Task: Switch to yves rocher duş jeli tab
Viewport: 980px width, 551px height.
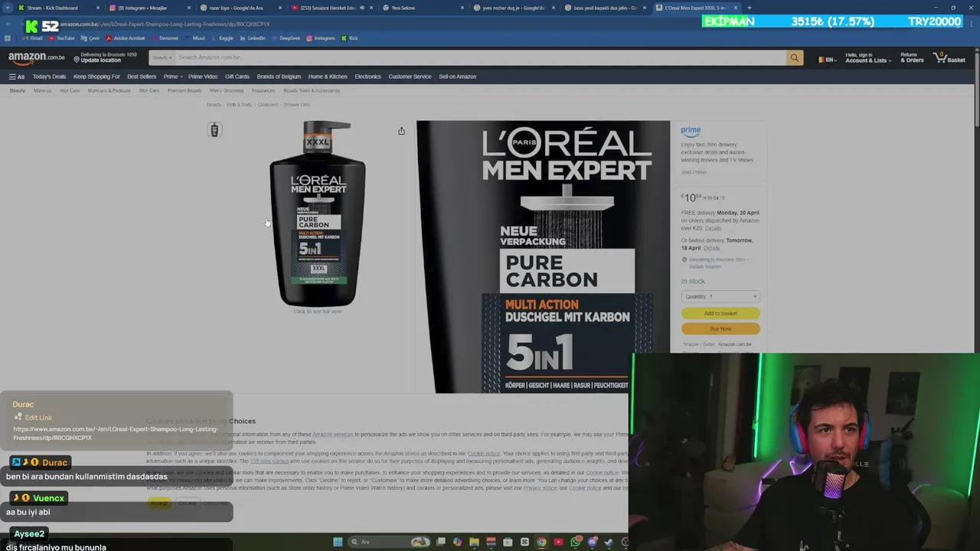Action: pyautogui.click(x=514, y=8)
